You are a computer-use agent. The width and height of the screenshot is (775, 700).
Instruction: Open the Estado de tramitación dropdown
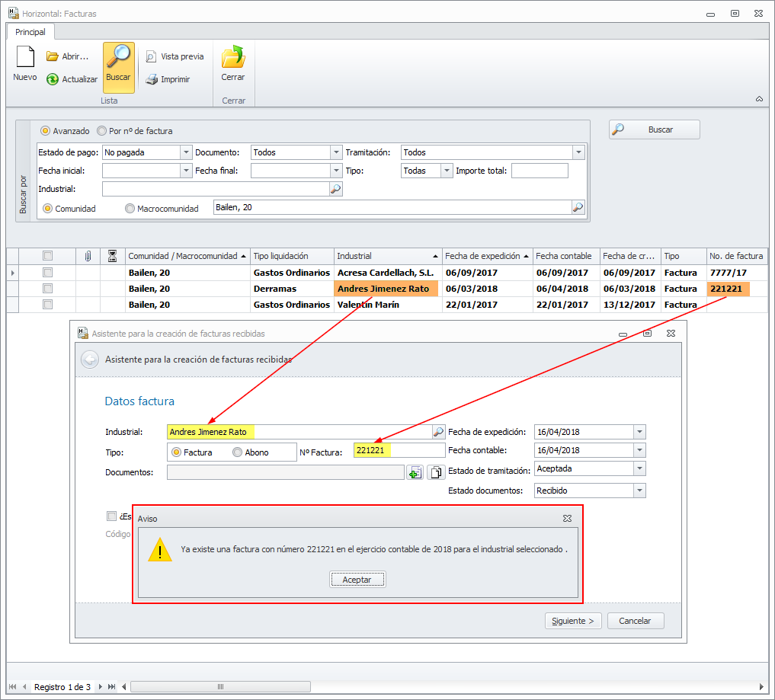coord(639,469)
